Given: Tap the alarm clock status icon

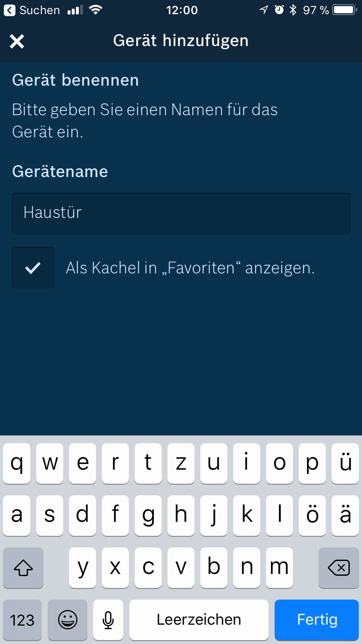Looking at the screenshot, I should 279,10.
